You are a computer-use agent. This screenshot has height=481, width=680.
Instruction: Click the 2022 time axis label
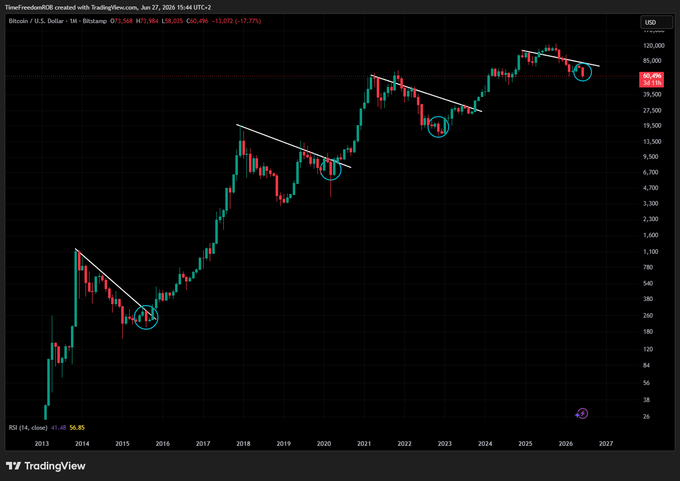coord(405,444)
